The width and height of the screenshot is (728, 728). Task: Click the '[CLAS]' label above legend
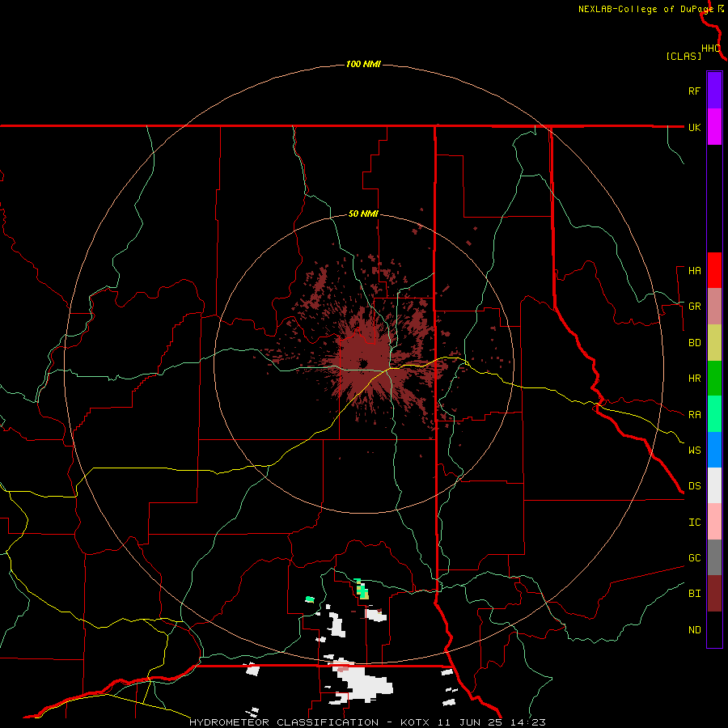(684, 56)
